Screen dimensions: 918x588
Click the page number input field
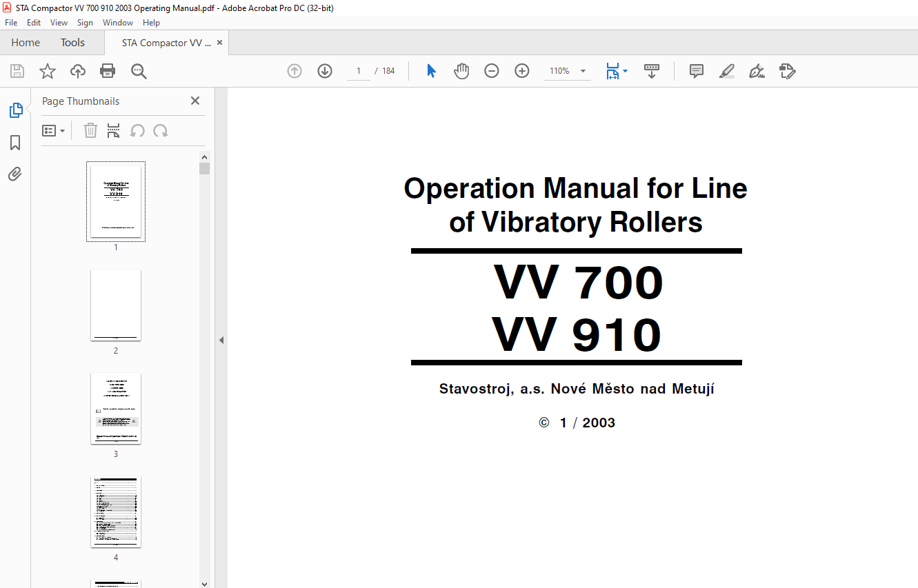point(359,71)
